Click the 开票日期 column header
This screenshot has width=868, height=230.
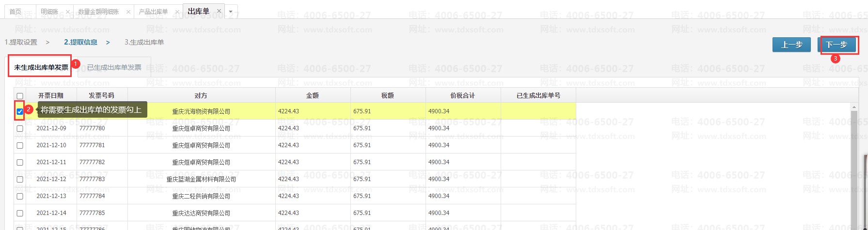click(51, 95)
